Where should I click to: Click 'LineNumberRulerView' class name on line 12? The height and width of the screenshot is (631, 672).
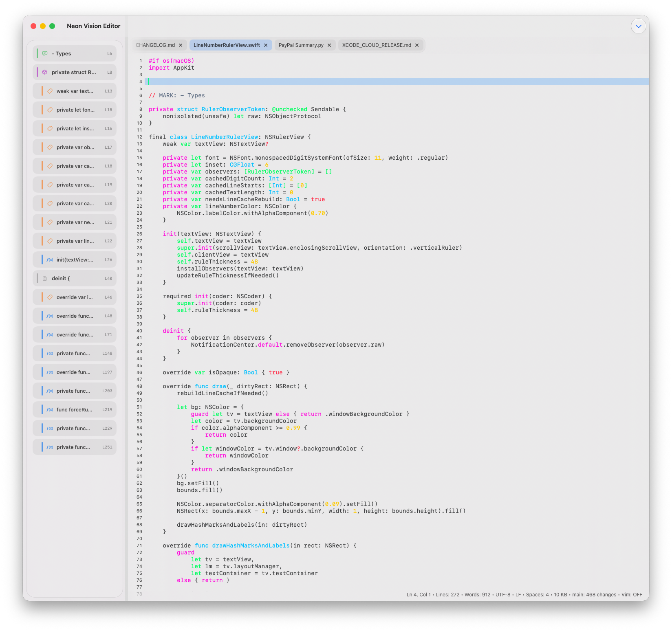point(225,137)
